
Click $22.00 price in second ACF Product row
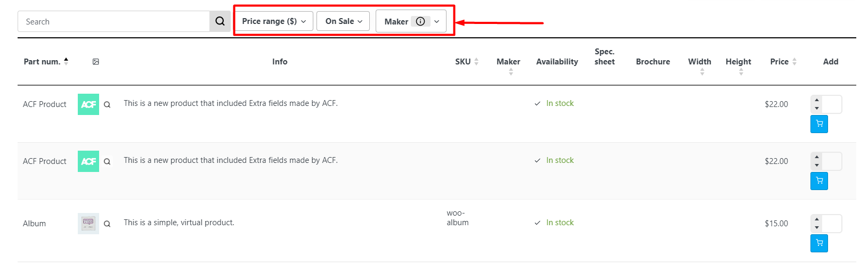(x=776, y=161)
